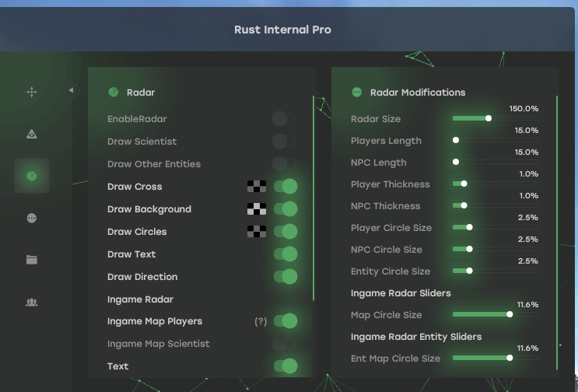Click the Map Circle Size slider knob
578x392 pixels.
coord(510,314)
